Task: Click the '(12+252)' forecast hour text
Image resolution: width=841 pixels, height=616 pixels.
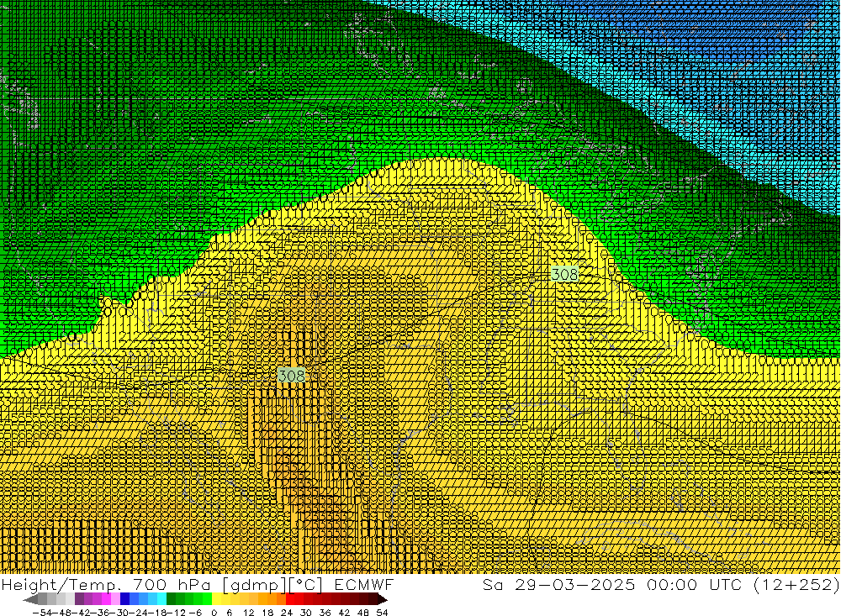Action: coord(796,584)
